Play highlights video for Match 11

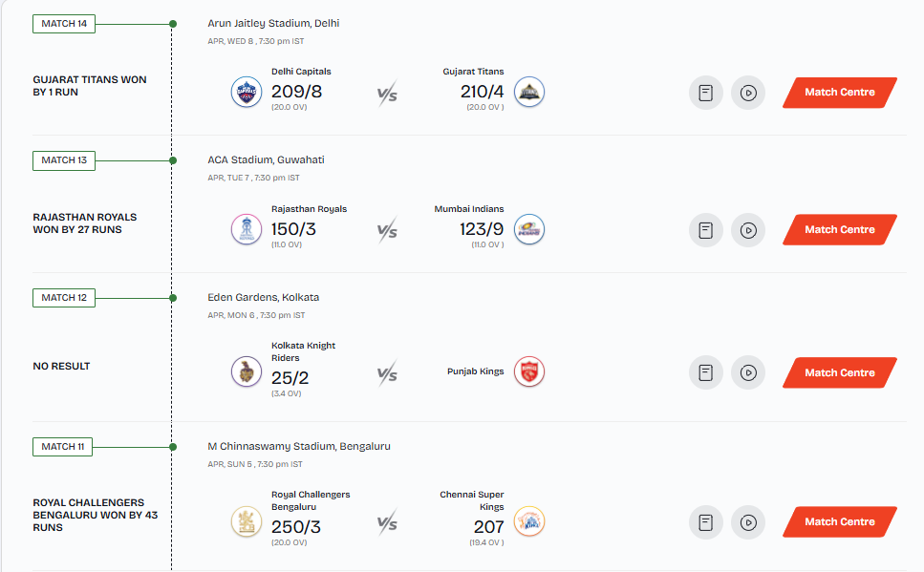pyautogui.click(x=748, y=522)
